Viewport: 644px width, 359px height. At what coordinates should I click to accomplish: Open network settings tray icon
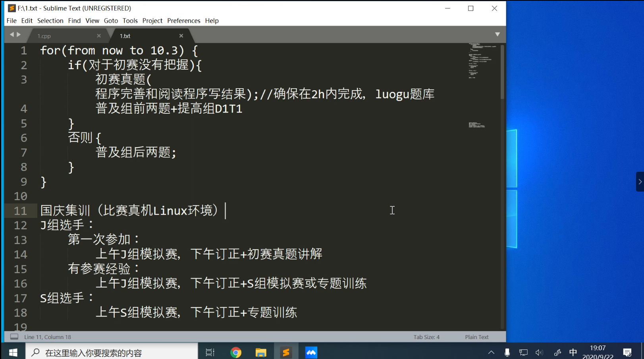pos(523,352)
